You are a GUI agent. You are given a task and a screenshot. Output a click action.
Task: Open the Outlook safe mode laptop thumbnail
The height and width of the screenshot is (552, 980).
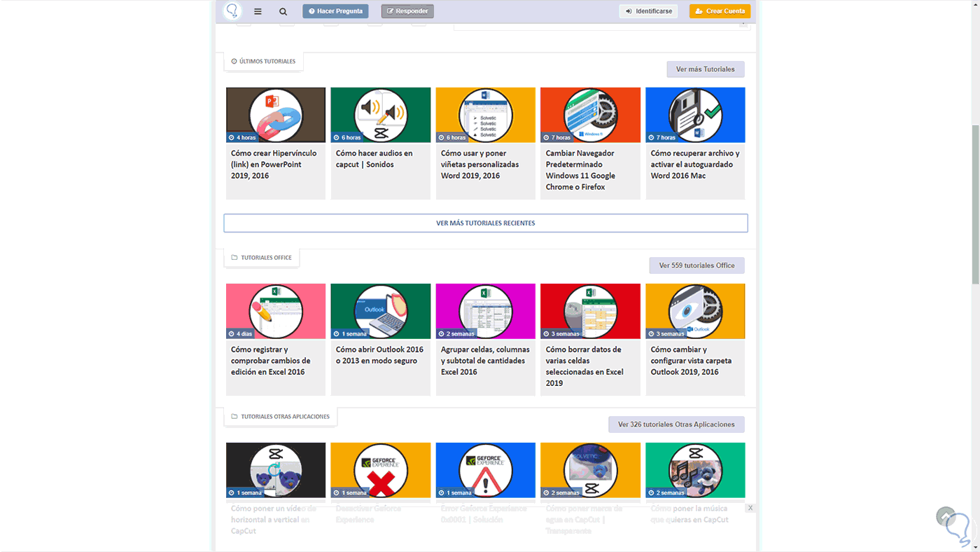[x=381, y=311]
